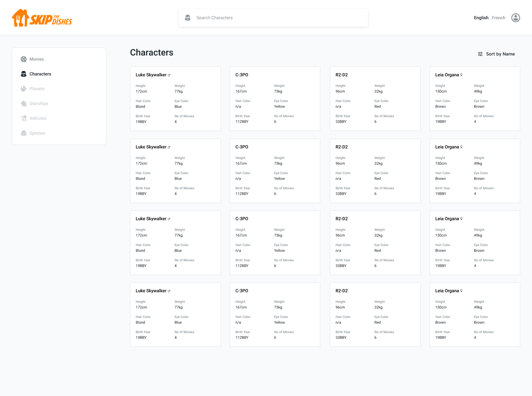The image size is (532, 396).
Task: Click the Starships icon in sidebar
Action: pos(24,104)
